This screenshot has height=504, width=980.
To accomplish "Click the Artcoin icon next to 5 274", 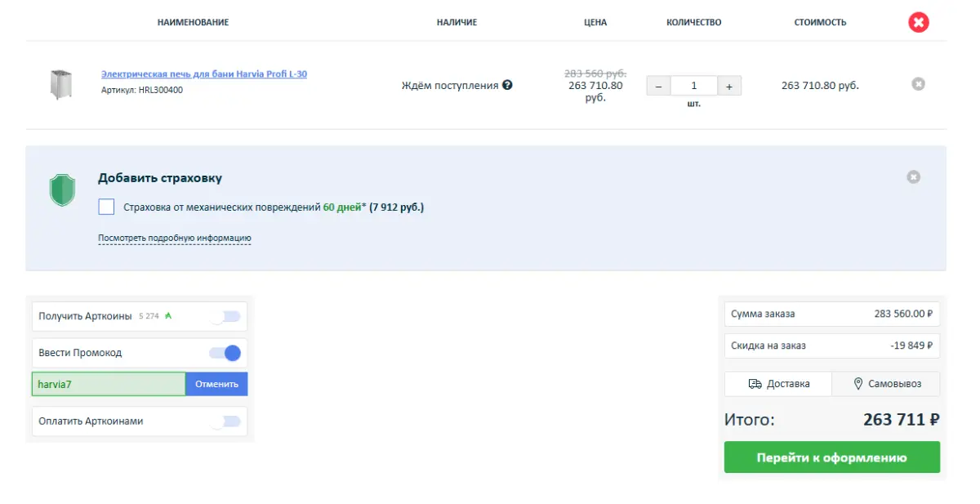I will (168, 315).
